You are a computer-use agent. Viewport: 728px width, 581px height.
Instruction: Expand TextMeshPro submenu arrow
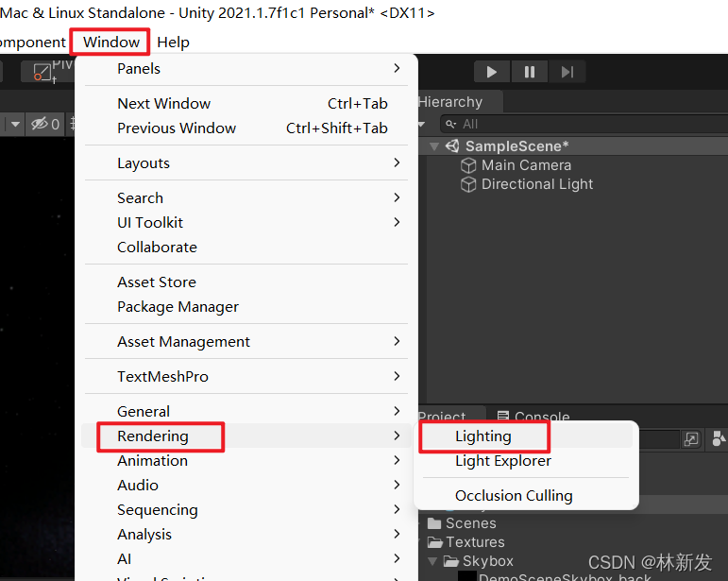(397, 377)
